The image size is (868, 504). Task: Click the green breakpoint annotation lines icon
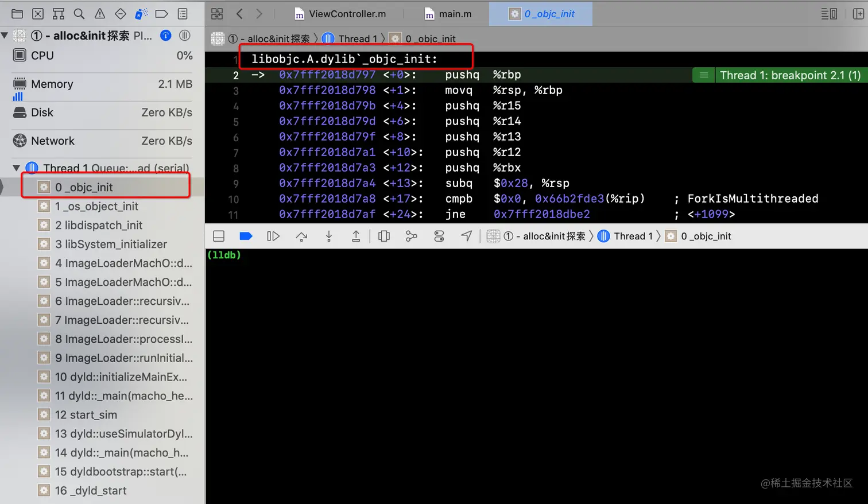pyautogui.click(x=704, y=75)
